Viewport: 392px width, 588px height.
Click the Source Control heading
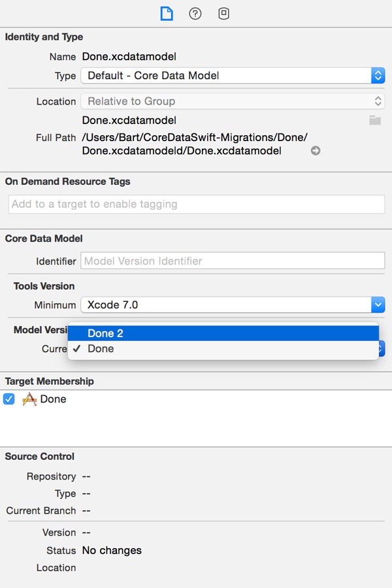(40, 457)
